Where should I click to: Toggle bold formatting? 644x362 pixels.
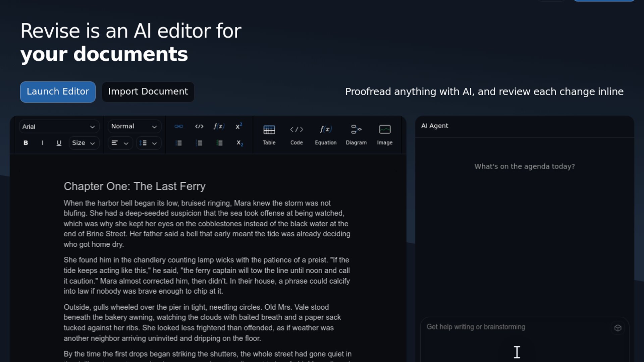25,143
